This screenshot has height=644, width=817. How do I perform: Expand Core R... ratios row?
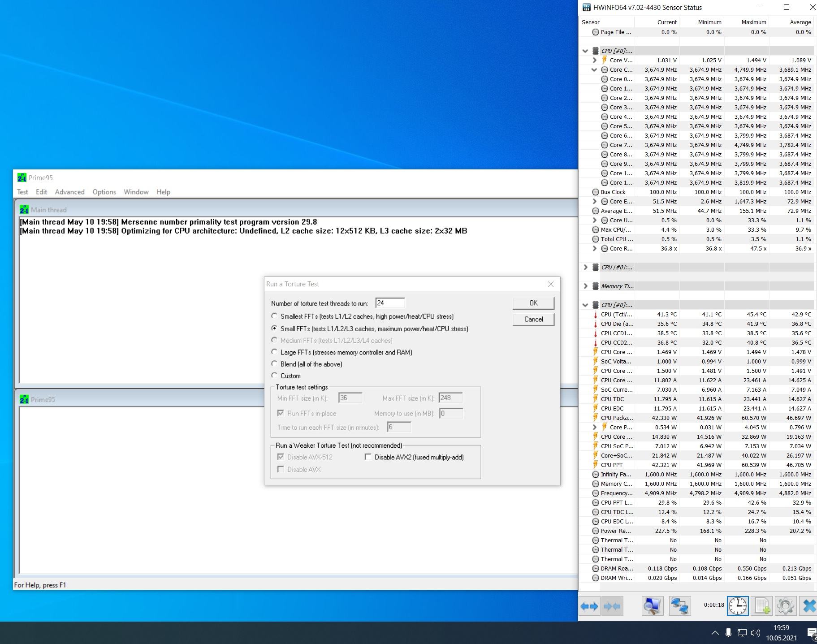click(594, 249)
